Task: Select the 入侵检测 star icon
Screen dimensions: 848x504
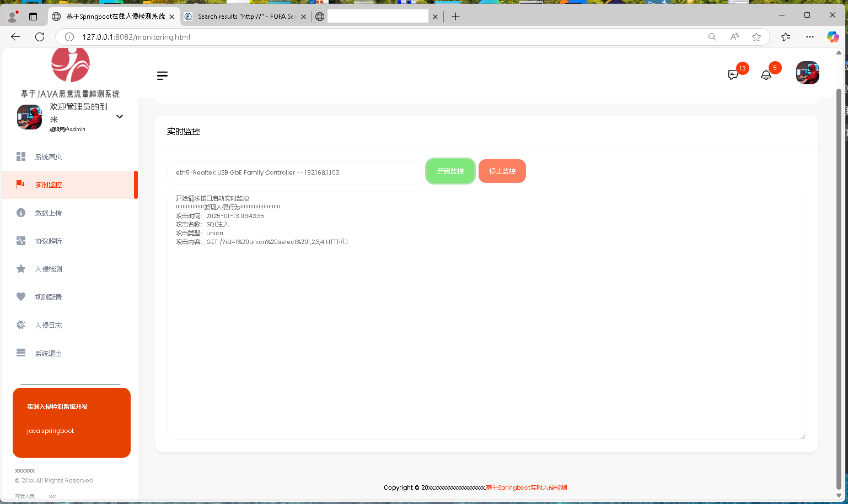Action: tap(20, 269)
